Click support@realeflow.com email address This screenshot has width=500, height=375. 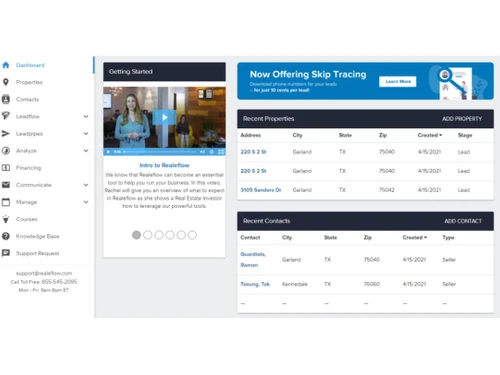pos(44,273)
